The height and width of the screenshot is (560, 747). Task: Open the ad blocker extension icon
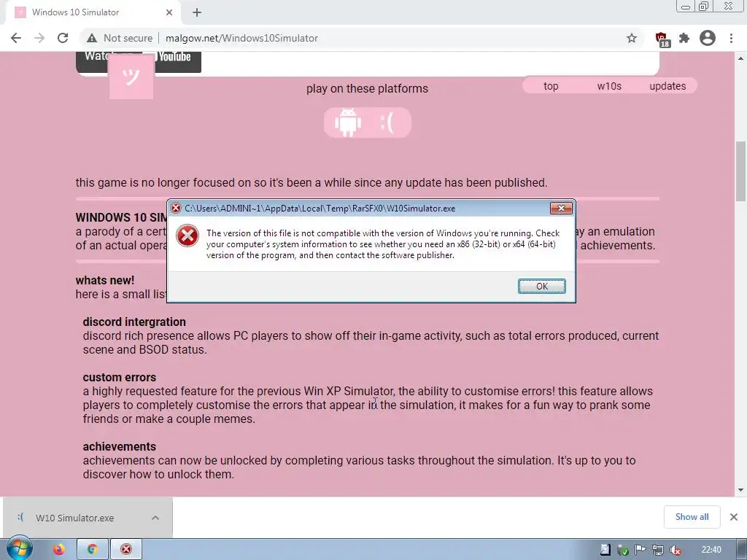(x=662, y=39)
